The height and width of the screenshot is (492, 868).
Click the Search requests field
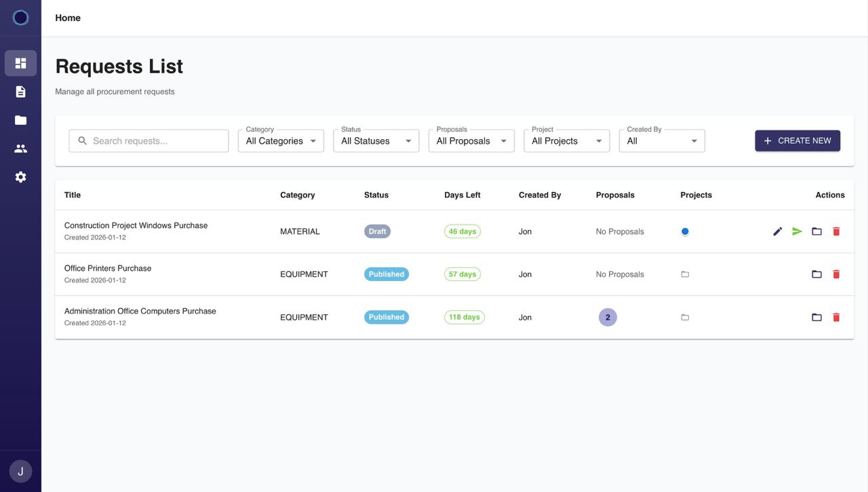(x=149, y=140)
